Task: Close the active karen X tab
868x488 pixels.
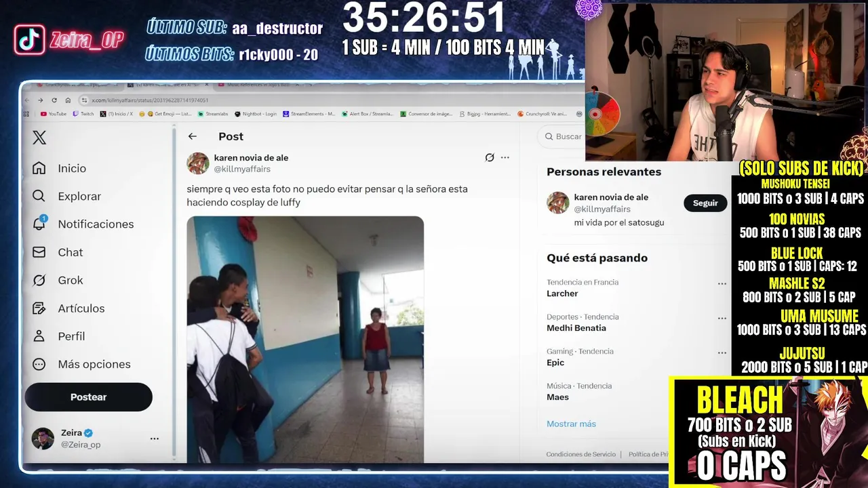Action: 206,85
